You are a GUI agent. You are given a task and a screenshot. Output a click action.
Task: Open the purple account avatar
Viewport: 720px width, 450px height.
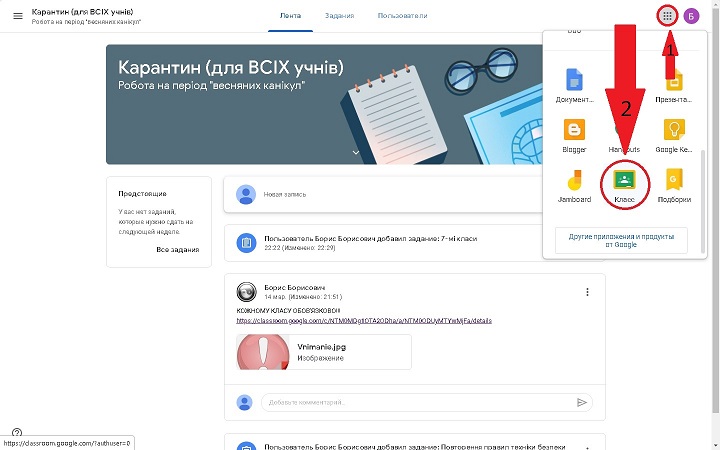691,16
